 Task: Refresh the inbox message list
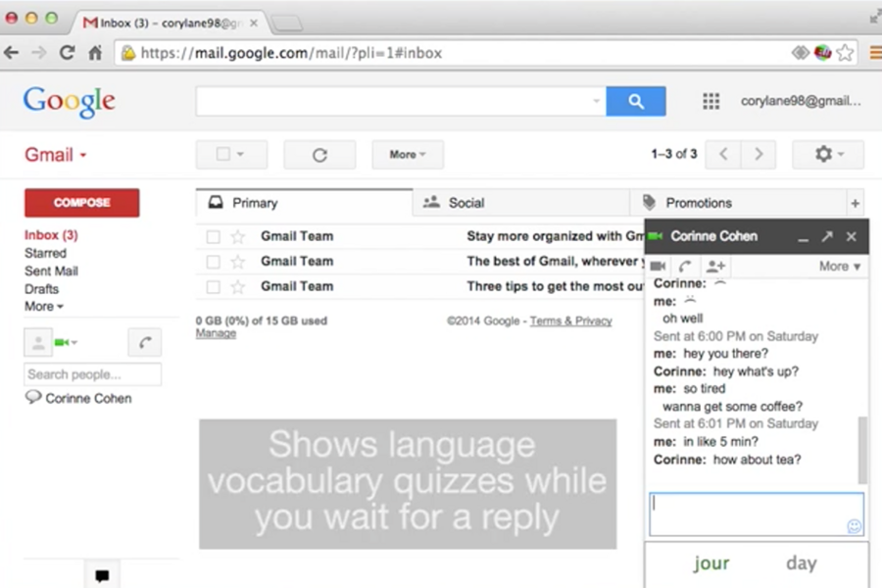coord(319,155)
